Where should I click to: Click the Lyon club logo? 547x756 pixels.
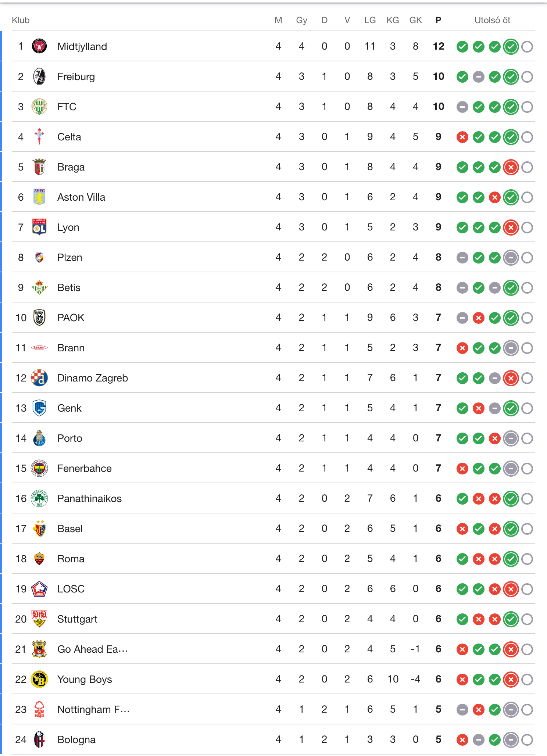39,227
